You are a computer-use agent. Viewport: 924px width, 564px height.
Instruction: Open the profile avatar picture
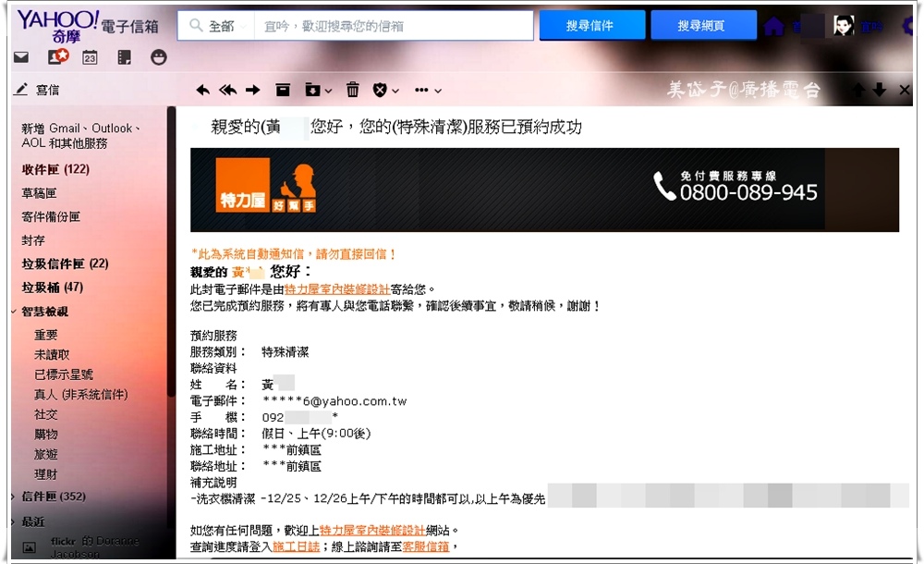point(844,25)
